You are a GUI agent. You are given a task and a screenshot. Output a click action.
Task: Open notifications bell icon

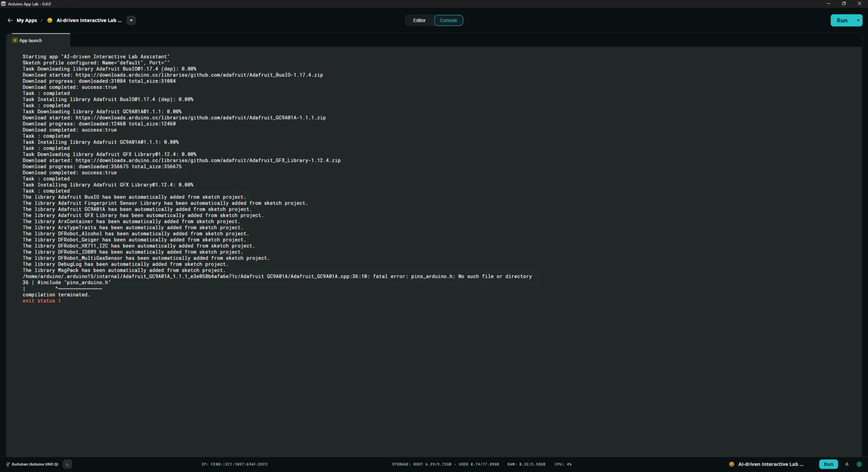click(x=847, y=464)
